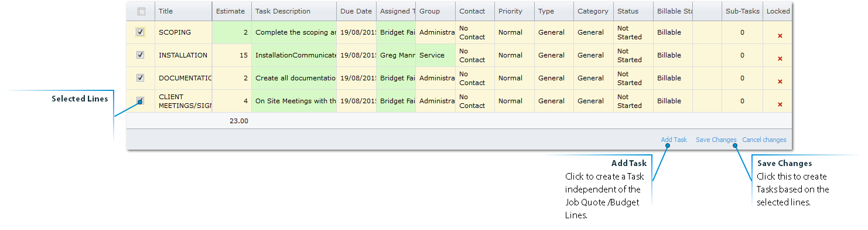The height and width of the screenshot is (230, 868).
Task: Edit SCOPING row Task Description cell
Action: (294, 32)
